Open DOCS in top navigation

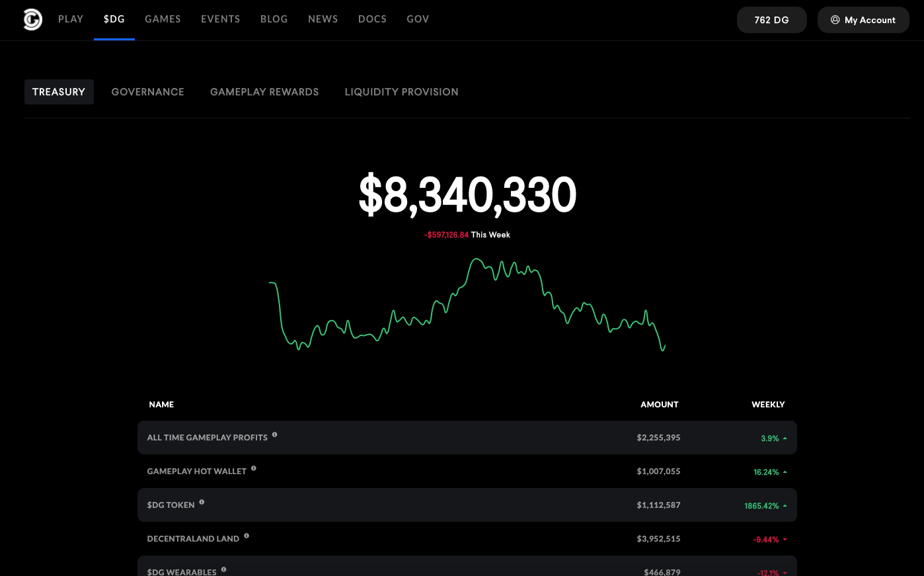(x=372, y=19)
